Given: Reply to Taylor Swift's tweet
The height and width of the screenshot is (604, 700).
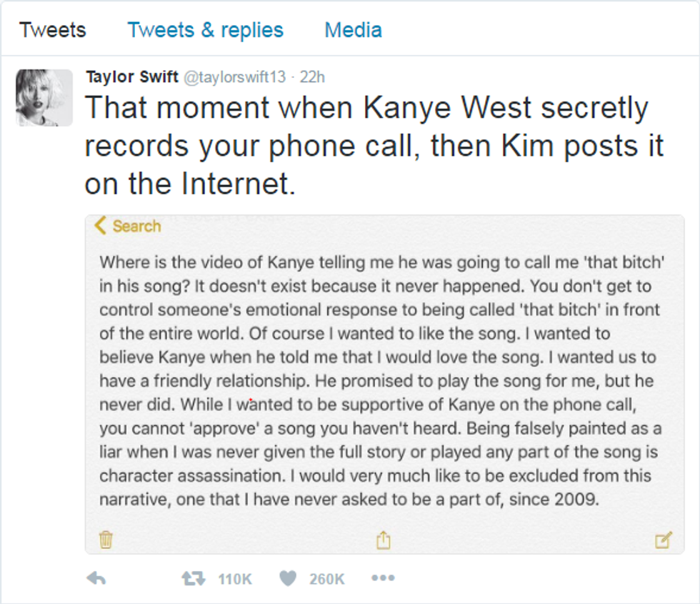Looking at the screenshot, I should [96, 578].
